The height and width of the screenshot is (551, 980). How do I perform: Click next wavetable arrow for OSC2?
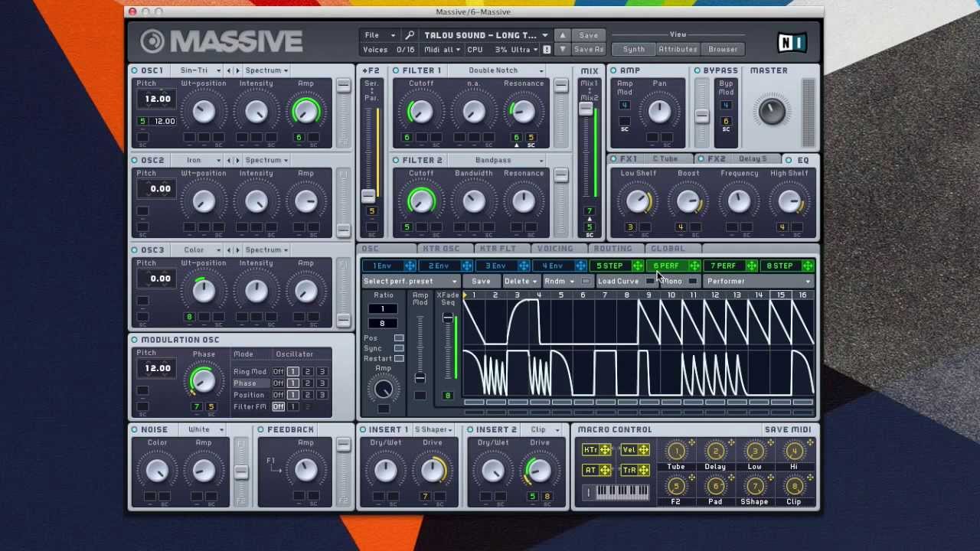[237, 160]
